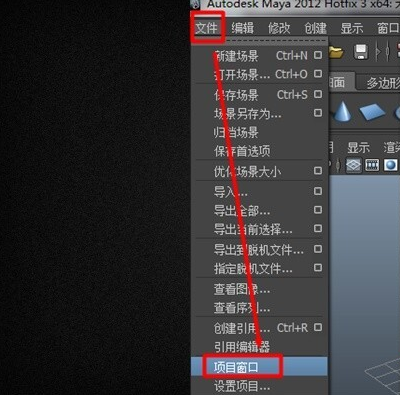
Task: Open option box for 优化场景大小
Action: pyautogui.click(x=318, y=171)
